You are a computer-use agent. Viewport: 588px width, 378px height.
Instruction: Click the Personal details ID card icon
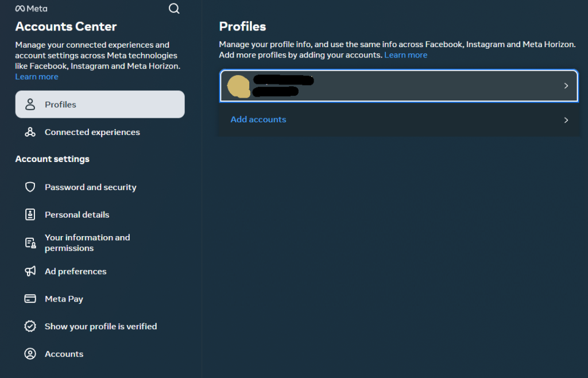point(30,214)
